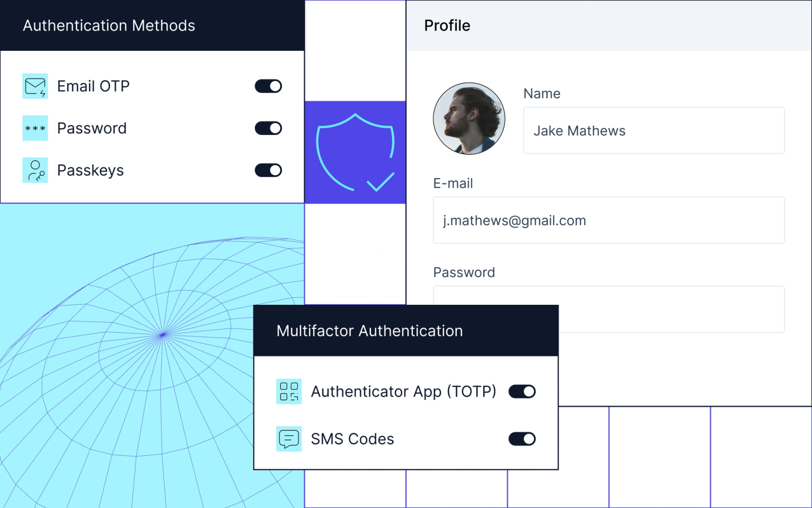Click the Email OTP envelope icon

click(35, 86)
